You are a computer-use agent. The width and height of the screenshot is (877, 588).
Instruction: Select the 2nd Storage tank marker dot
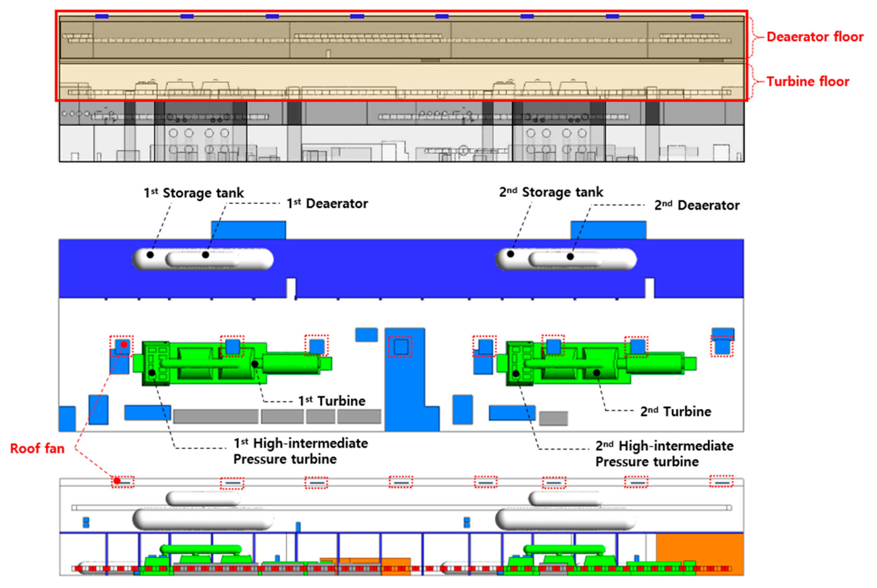510,254
